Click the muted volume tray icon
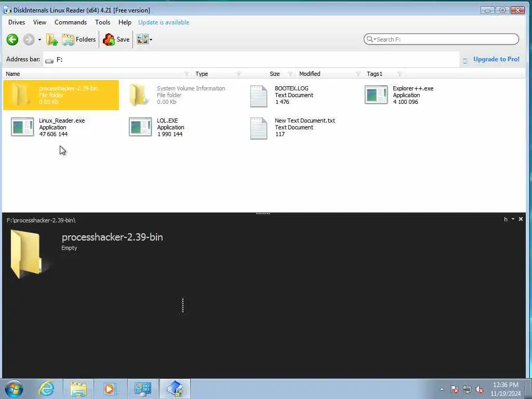532x399 pixels. pyautogui.click(x=480, y=390)
